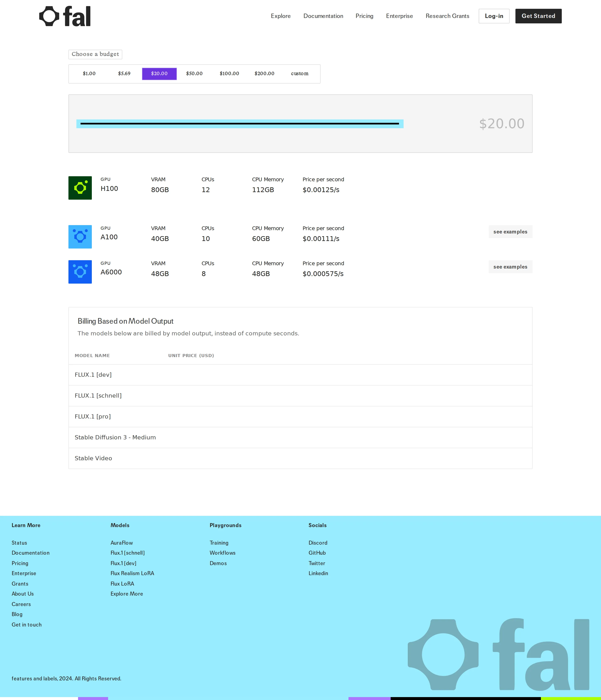Viewport: 601px width, 700px height.
Task: Open Blog footer link
Action: point(17,615)
